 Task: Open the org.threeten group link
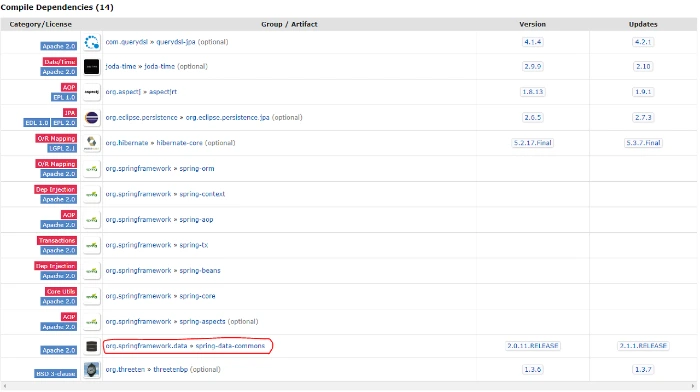[125, 370]
